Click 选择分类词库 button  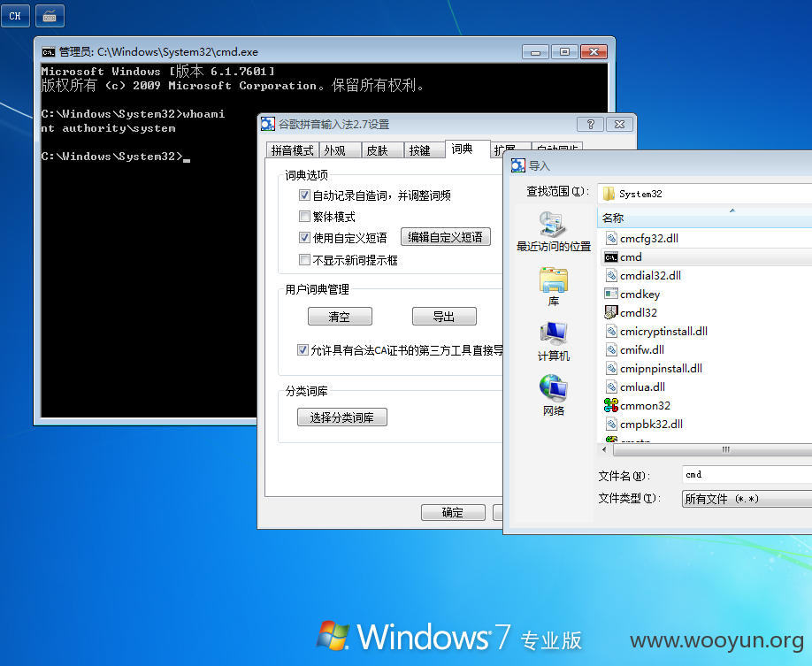[342, 417]
